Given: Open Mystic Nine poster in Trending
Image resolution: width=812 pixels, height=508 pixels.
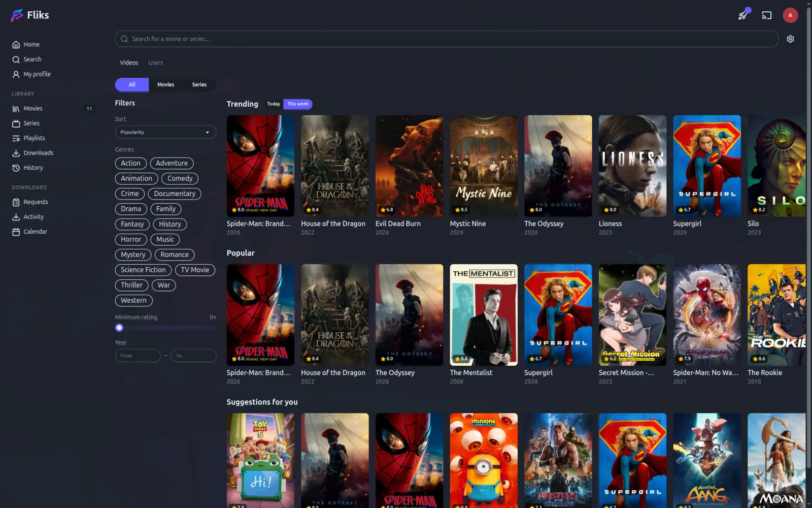Looking at the screenshot, I should click(x=484, y=166).
